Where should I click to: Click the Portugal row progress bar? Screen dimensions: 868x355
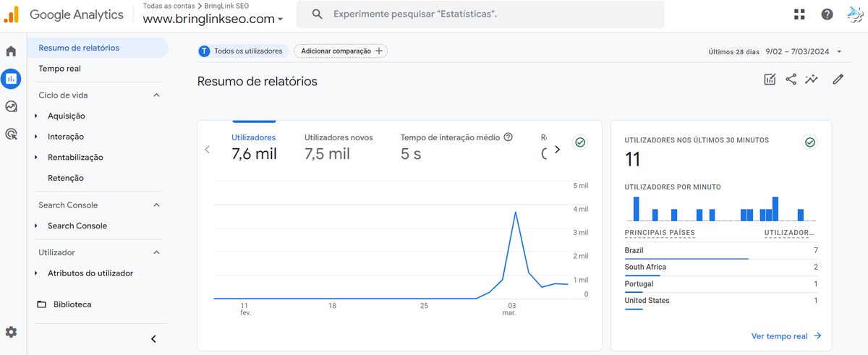click(634, 292)
